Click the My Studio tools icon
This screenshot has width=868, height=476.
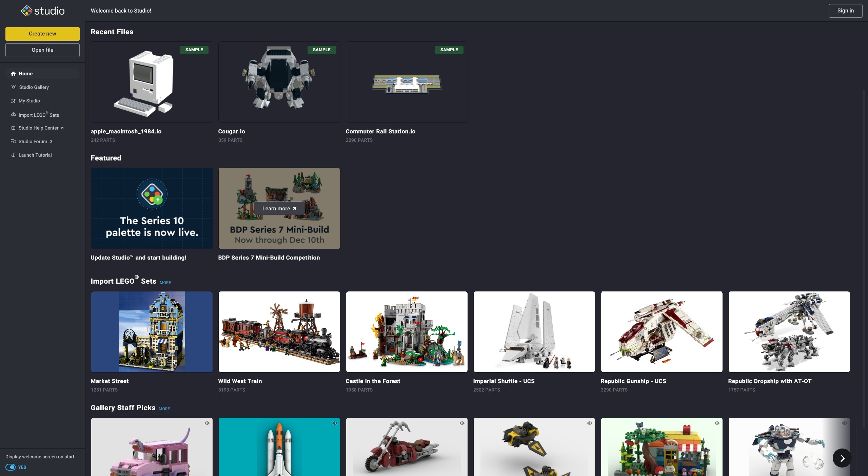pos(13,101)
